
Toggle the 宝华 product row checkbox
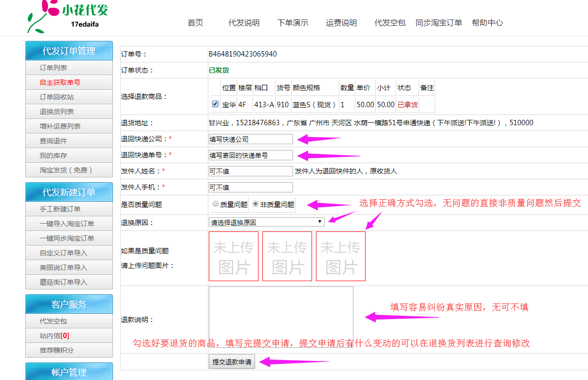[x=215, y=104]
